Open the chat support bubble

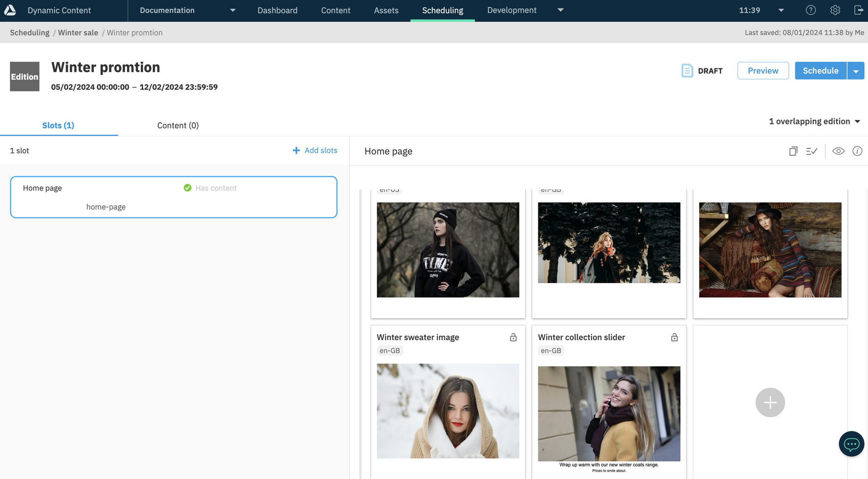pos(851,444)
